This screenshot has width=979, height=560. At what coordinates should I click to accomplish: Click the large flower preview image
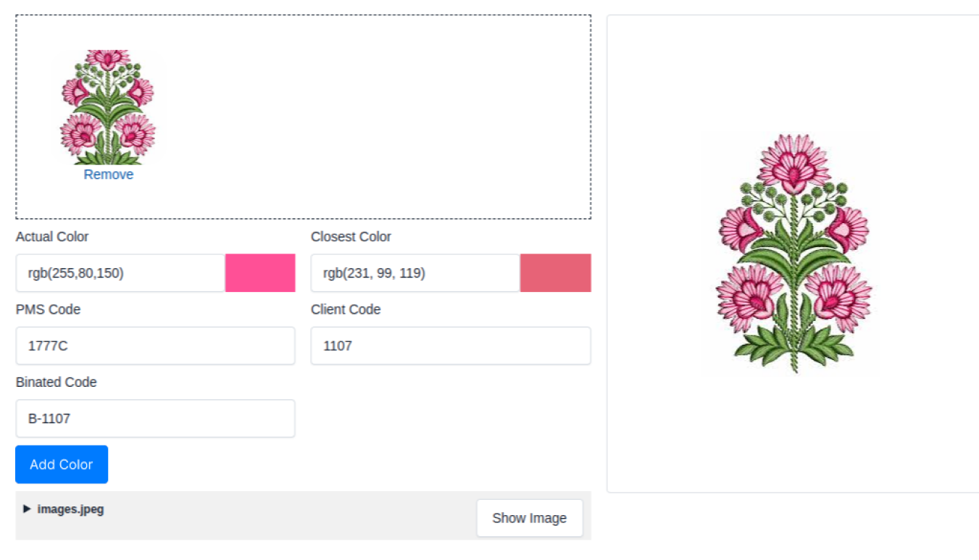[794, 254]
